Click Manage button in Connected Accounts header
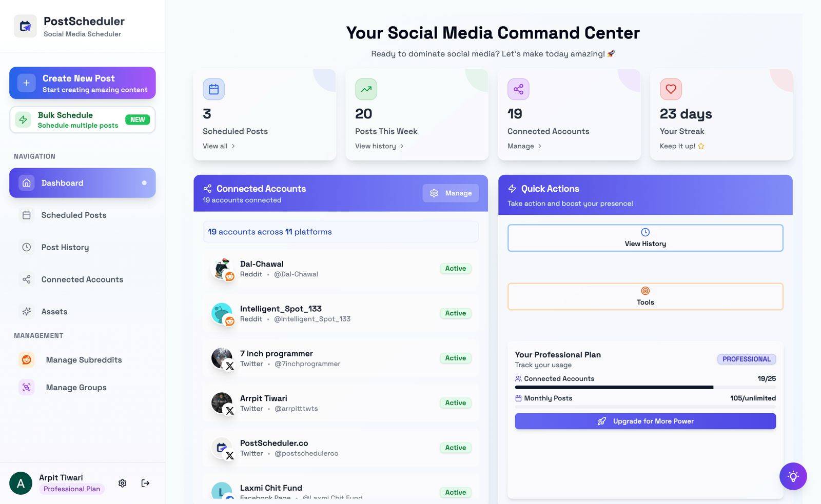This screenshot has width=821, height=504. point(451,193)
